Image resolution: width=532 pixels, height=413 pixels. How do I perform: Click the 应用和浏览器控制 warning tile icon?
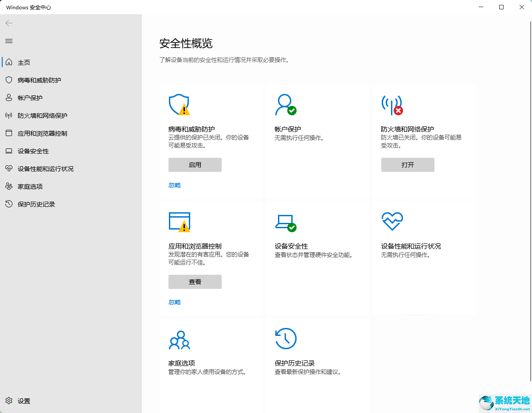[x=180, y=222]
